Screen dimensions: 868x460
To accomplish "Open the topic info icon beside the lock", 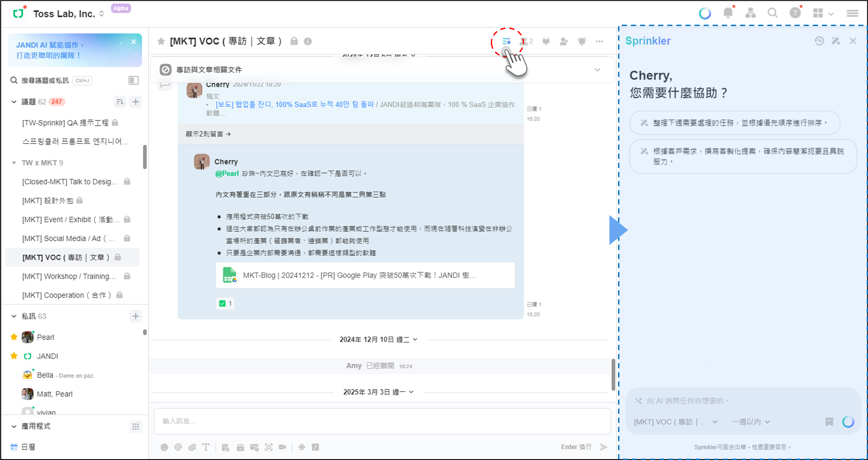I will pos(308,42).
